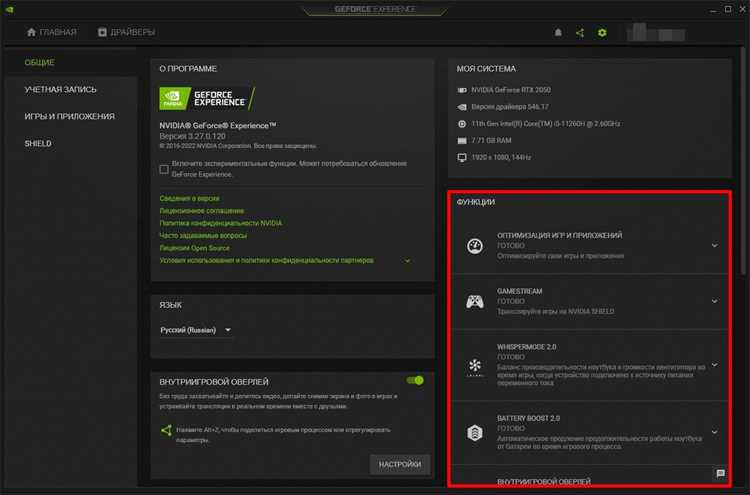Expand ОПТИМИЗАЦИЯ ИГР И ПРИЛОЖЕНИЙ section
Screen dimensions: 750x495
point(714,245)
